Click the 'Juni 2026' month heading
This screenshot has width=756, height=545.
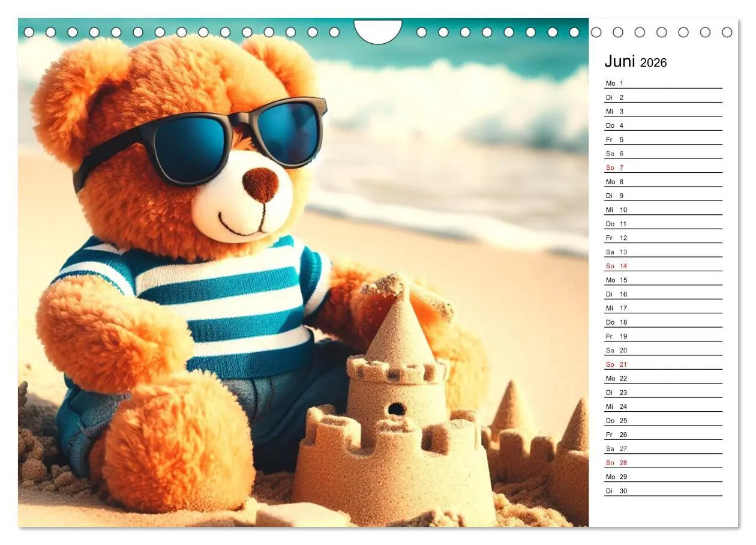[x=635, y=62]
